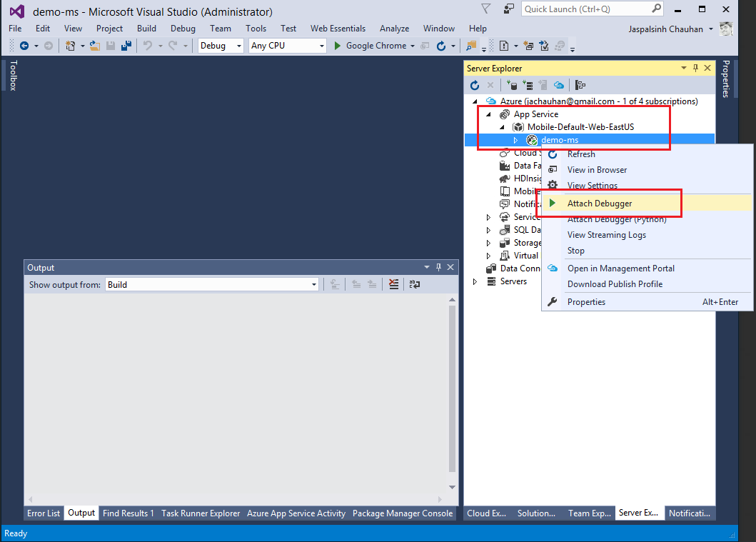Click the New Project toolbar icon
756x542 pixels.
(x=71, y=46)
